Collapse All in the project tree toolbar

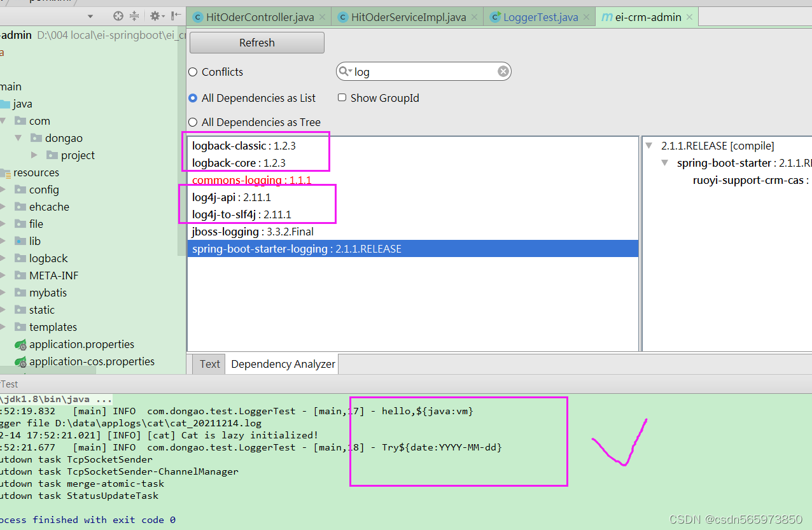tap(134, 16)
